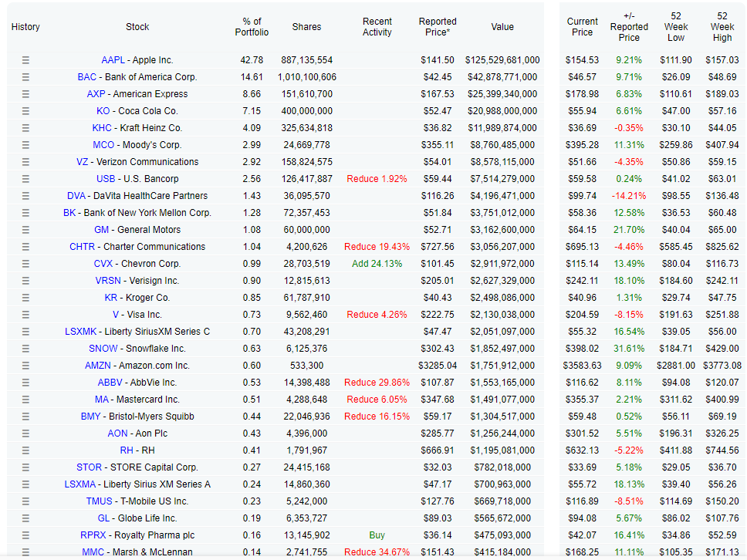Sort by 52 Week Low header

click(x=675, y=27)
